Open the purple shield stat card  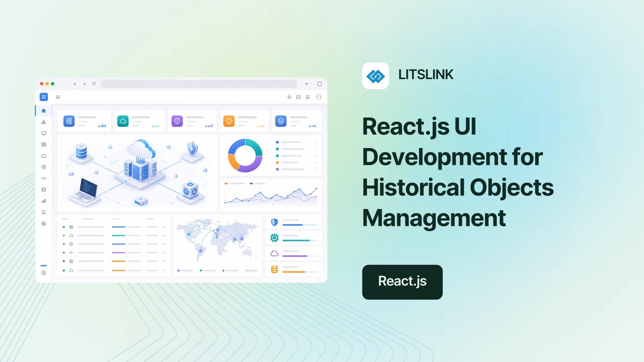click(x=193, y=121)
